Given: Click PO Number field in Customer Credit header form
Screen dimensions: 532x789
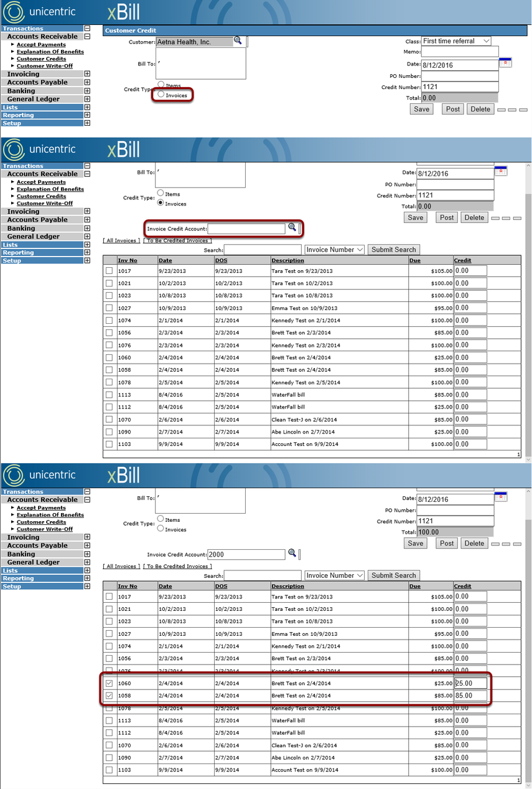Looking at the screenshot, I should 460,76.
